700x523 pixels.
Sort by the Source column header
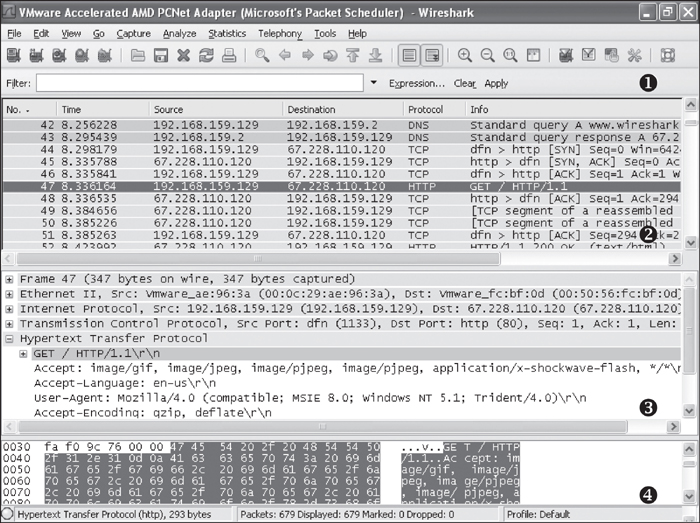coord(216,109)
